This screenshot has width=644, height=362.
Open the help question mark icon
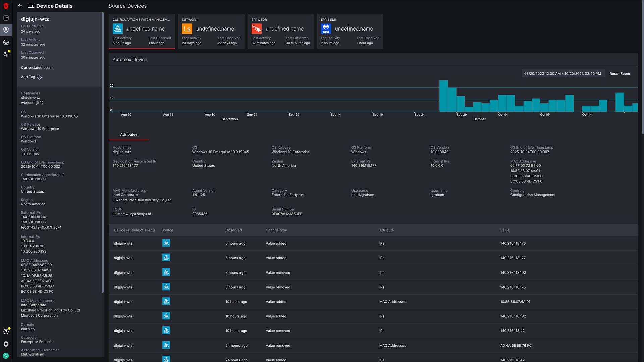pyautogui.click(x=6, y=331)
